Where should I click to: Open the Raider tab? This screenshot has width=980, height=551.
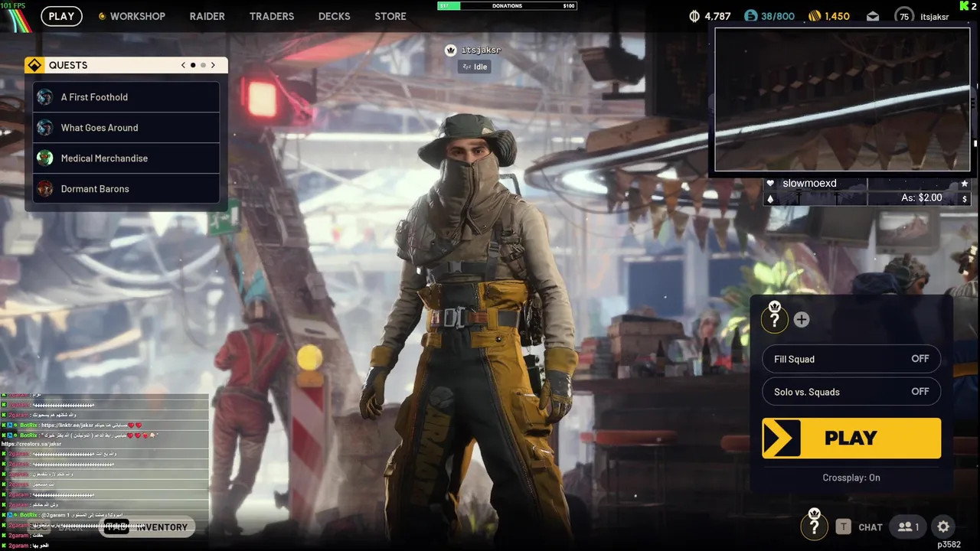[x=207, y=16]
